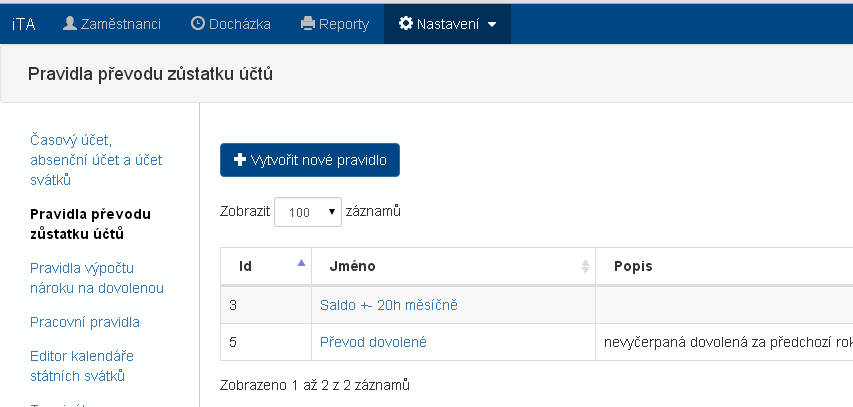Image resolution: width=853 pixels, height=407 pixels.
Task: Open the Saldo +- 20h měsíčně rule
Action: click(x=389, y=304)
